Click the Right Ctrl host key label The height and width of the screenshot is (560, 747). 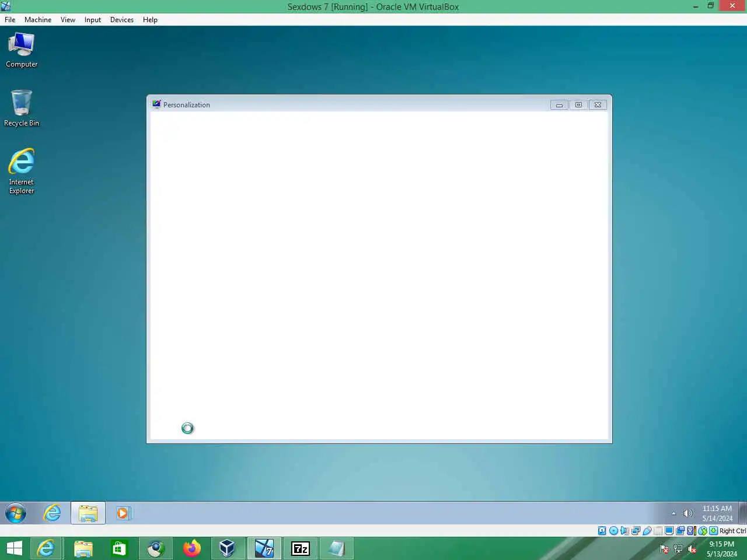pos(732,531)
